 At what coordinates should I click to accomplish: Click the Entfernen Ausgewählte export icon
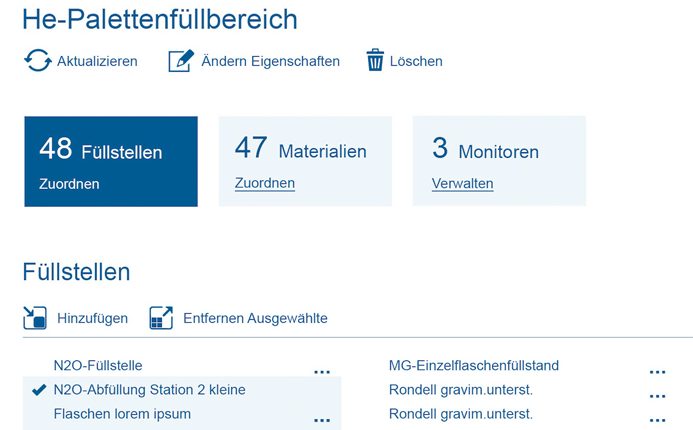coord(161,318)
